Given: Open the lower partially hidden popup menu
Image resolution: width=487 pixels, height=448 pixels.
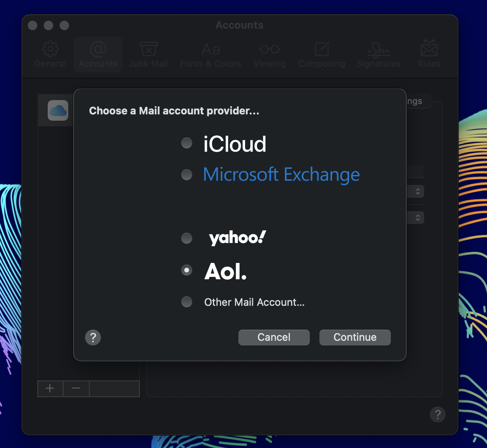Looking at the screenshot, I should coord(415,218).
